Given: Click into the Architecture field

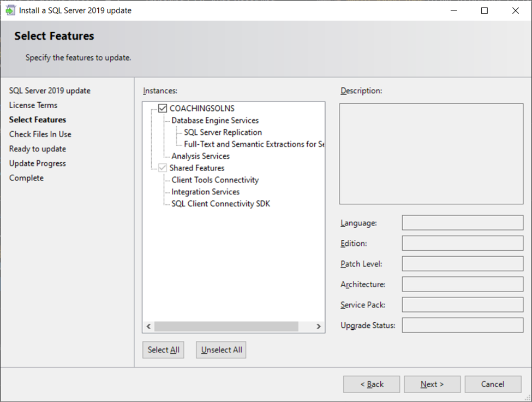Looking at the screenshot, I should pos(463,284).
